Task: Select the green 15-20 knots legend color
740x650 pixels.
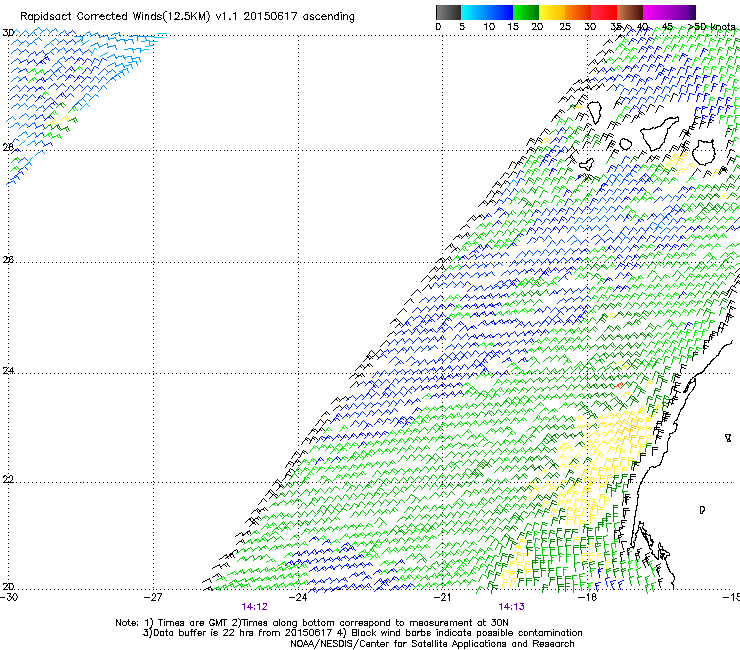Action: [x=526, y=12]
